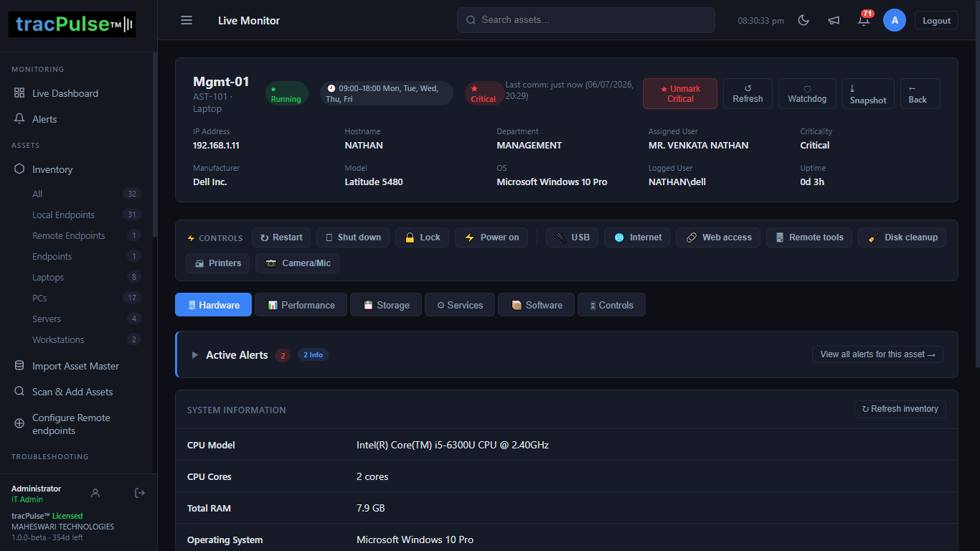The height and width of the screenshot is (551, 980).
Task: Click the Shut down control
Action: pos(353,237)
